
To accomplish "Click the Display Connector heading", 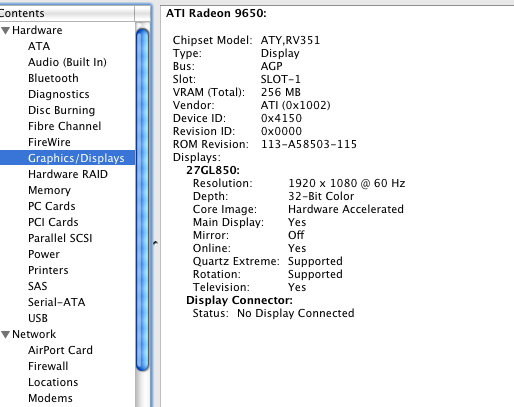I will point(239,300).
